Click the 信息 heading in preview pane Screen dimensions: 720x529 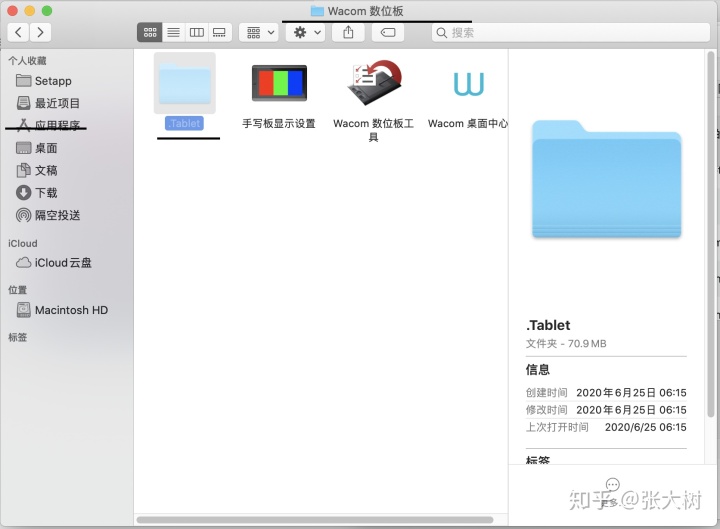pos(538,369)
